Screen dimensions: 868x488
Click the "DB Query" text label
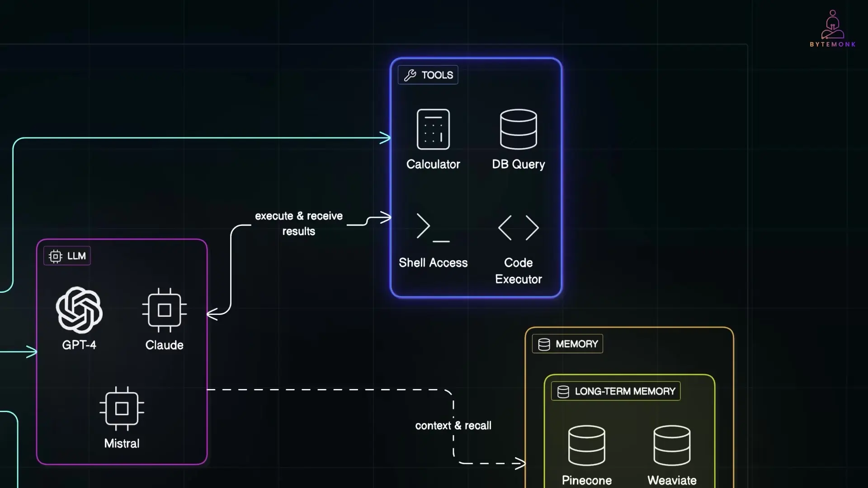[x=519, y=165]
